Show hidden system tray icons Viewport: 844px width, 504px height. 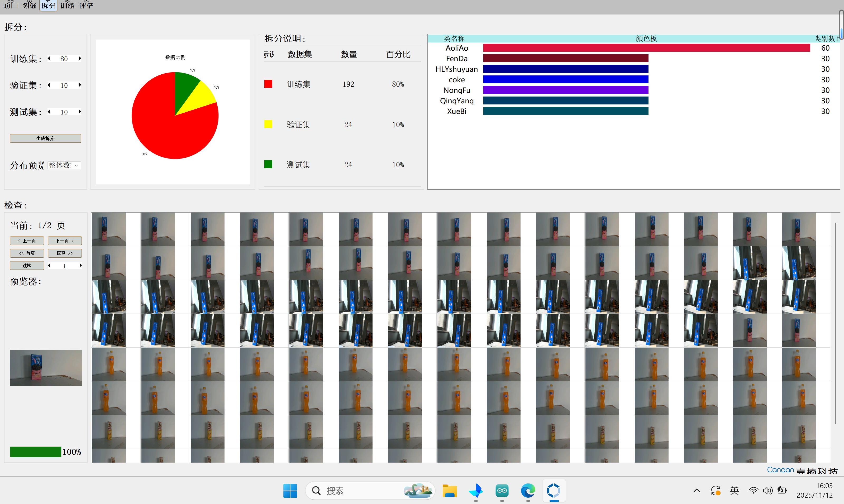697,490
